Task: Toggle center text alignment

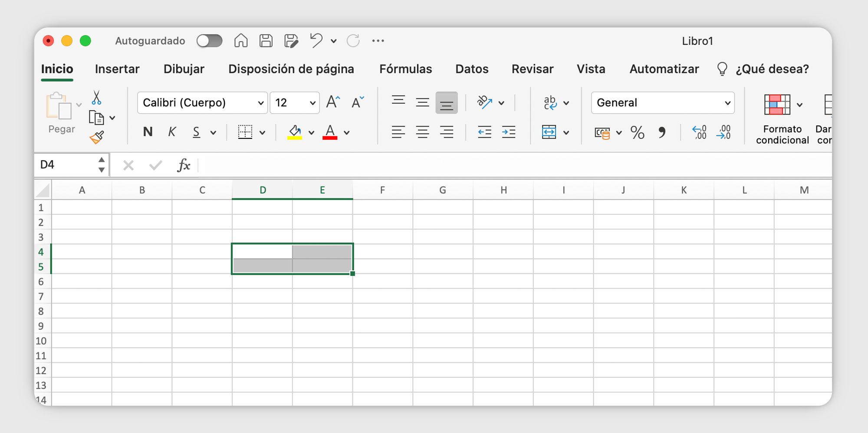Action: [422, 132]
